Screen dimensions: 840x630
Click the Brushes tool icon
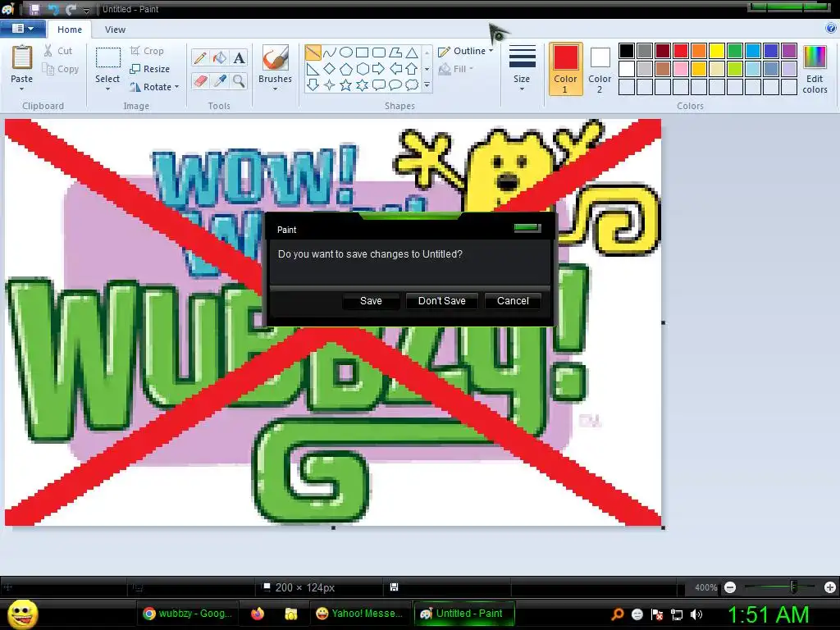[276, 57]
